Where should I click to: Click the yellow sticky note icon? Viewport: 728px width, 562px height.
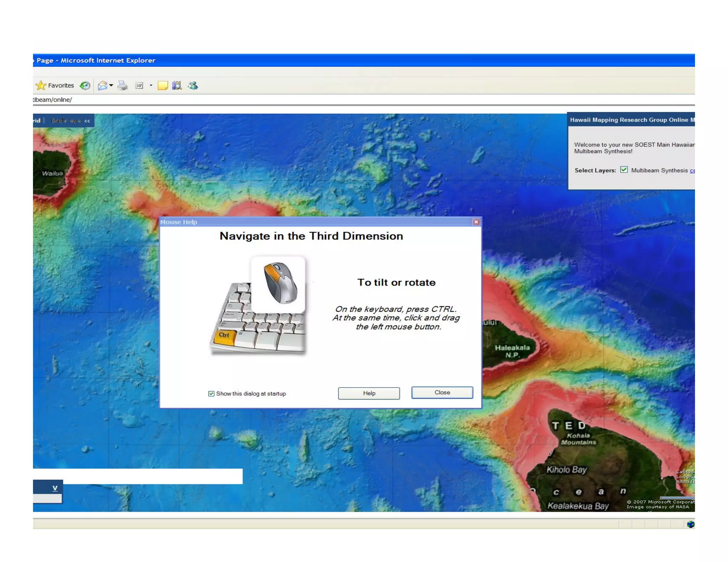[x=162, y=86]
